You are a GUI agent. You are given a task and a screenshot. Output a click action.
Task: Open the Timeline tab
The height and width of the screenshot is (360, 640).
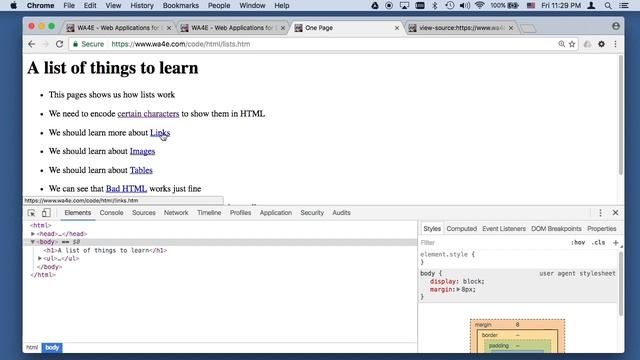click(x=209, y=213)
